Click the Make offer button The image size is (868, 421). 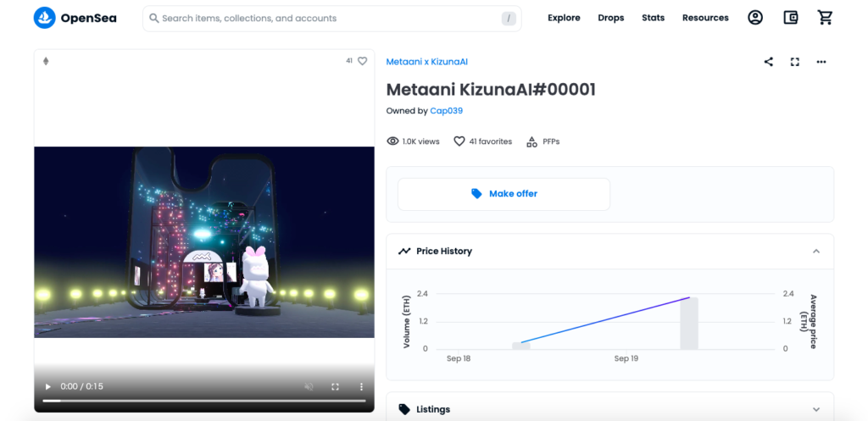[x=504, y=194]
